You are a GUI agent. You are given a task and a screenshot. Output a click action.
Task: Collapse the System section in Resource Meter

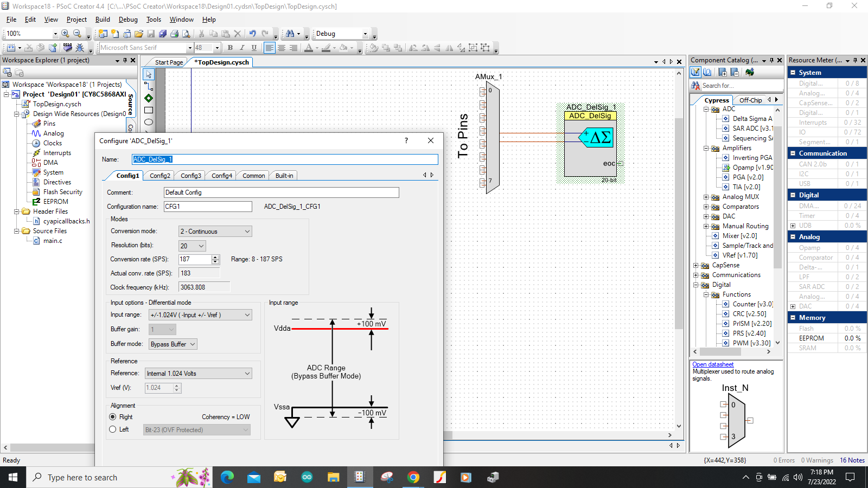793,72
